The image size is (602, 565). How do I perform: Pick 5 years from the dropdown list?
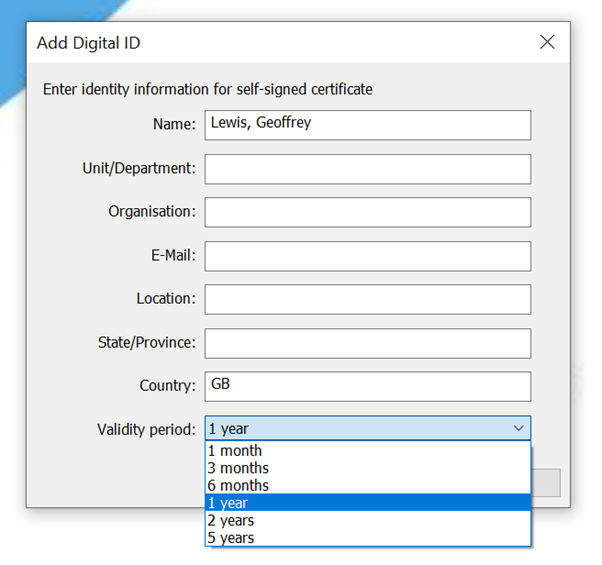click(x=368, y=538)
